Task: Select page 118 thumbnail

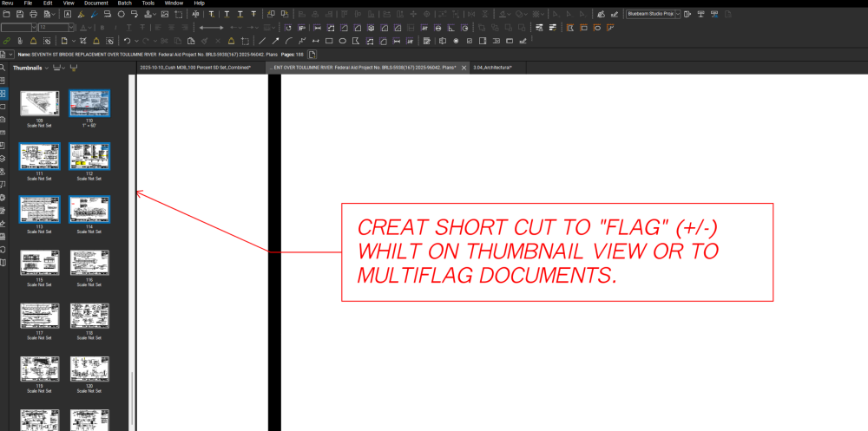Action: tap(89, 316)
